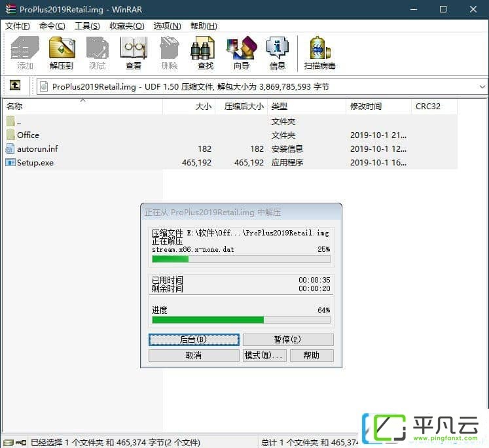Close the WinRAR window
The image size is (489, 448).
click(x=473, y=9)
